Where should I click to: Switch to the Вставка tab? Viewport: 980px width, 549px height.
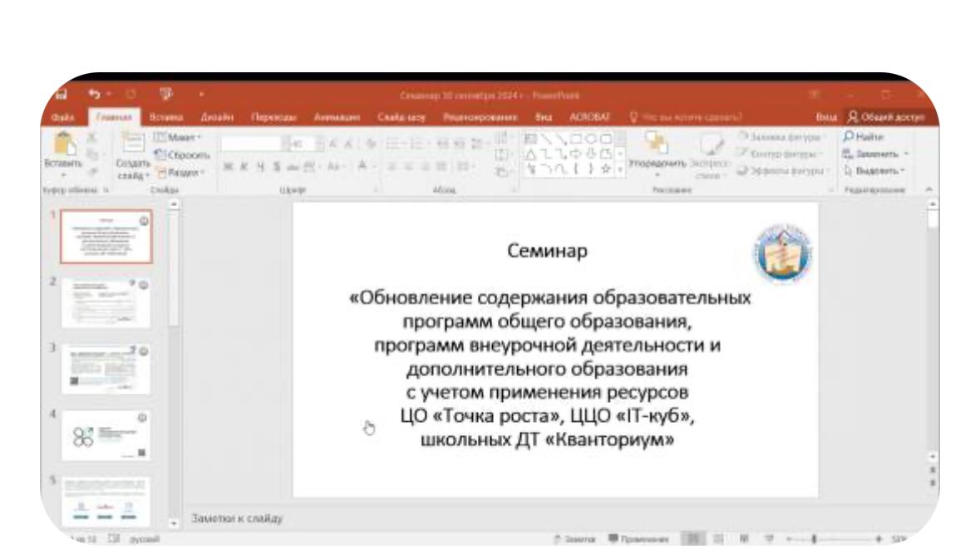click(x=165, y=117)
